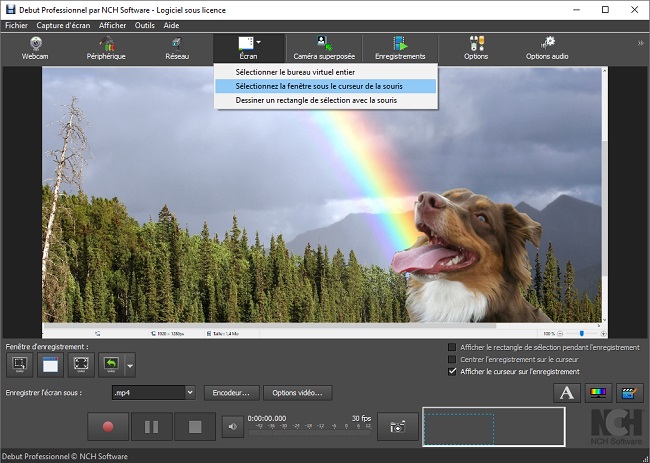
Task: Click the recording area preview thumbnail
Action: (494, 427)
